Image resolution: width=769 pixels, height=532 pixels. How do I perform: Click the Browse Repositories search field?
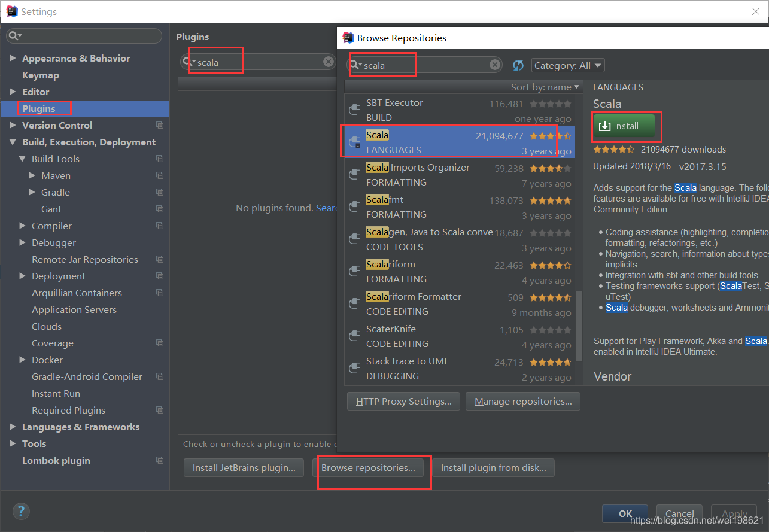[425, 65]
